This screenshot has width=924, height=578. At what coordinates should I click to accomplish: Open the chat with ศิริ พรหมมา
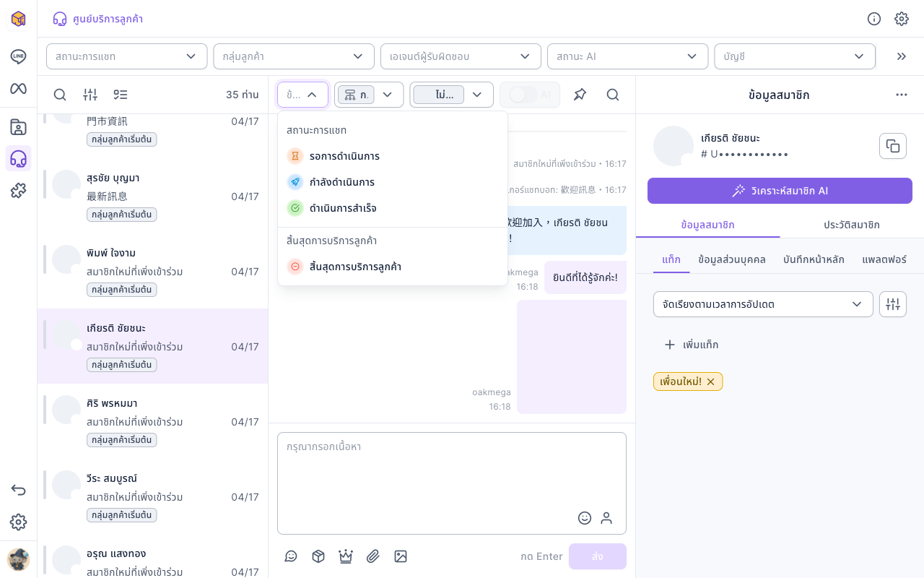coord(153,422)
